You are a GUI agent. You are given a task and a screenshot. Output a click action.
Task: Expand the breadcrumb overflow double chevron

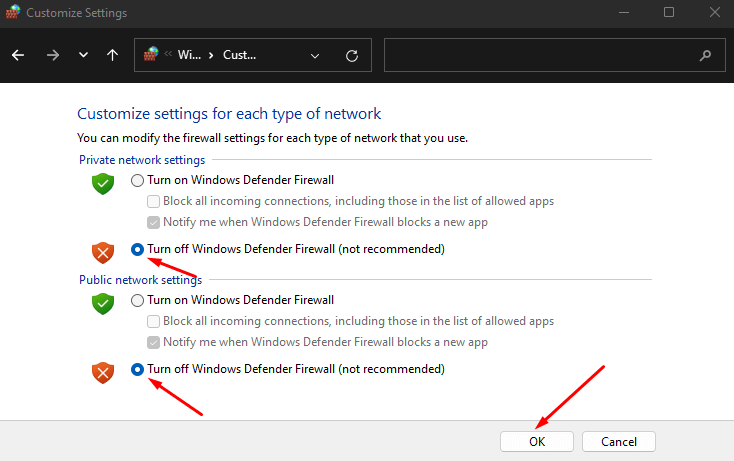tap(169, 55)
